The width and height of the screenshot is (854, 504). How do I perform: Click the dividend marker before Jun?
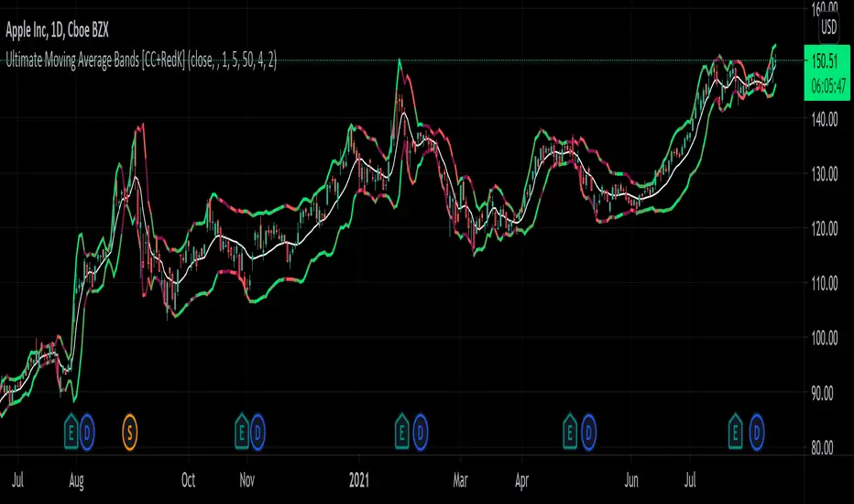589,433
